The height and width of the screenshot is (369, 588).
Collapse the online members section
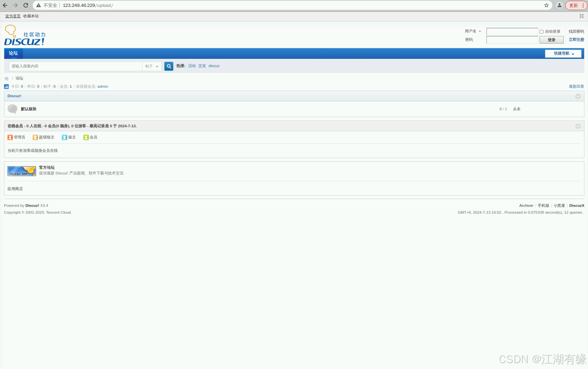pyautogui.click(x=578, y=126)
